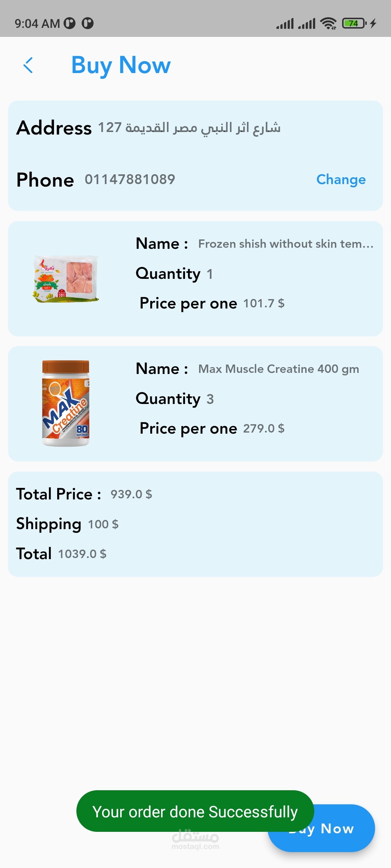The image size is (391, 868).
Task: Tap the Wi-Fi status icon
Action: (329, 24)
